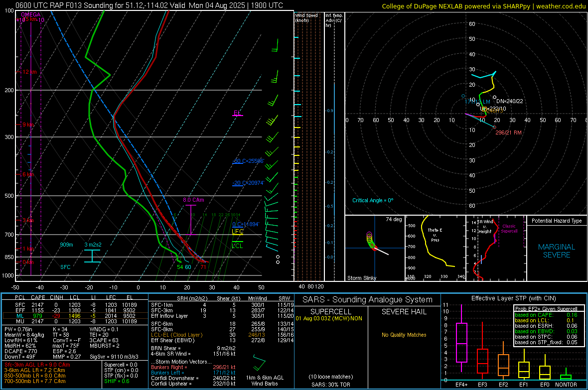This screenshot has width=588, height=390.
Task: Click the Supercell = 0.0 composite value
Action: [121, 365]
